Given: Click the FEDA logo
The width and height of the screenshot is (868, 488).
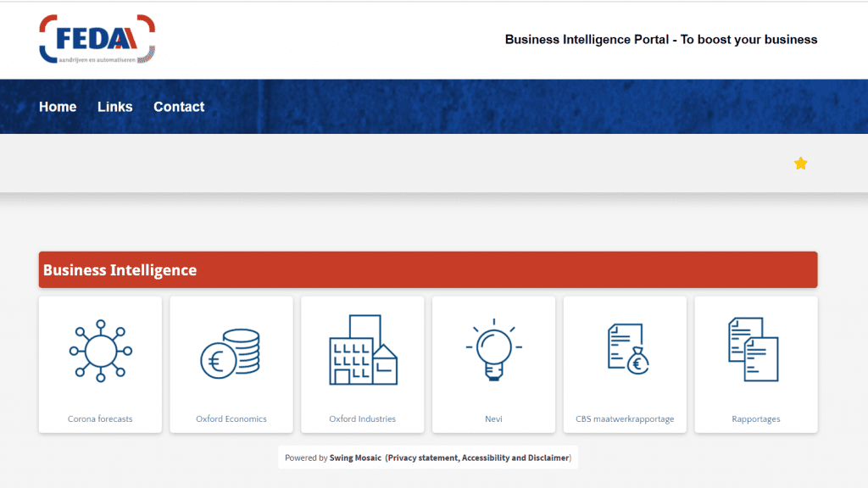Looking at the screenshot, I should (x=97, y=39).
